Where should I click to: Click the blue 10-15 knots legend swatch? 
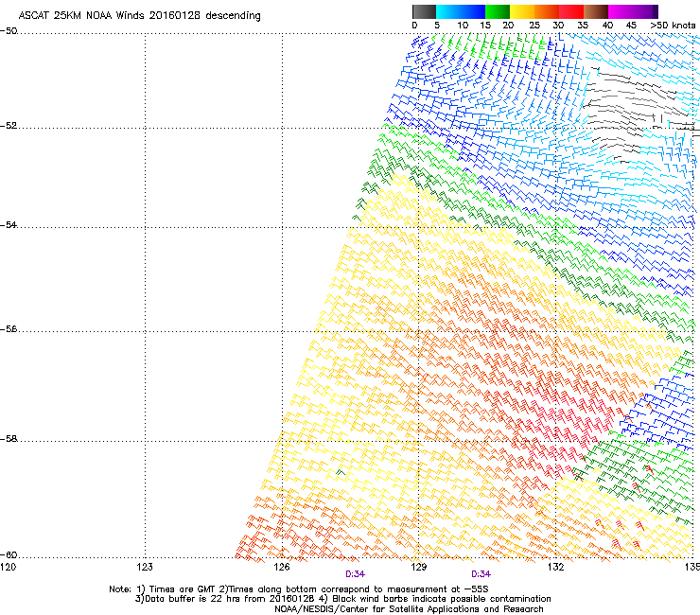point(473,11)
